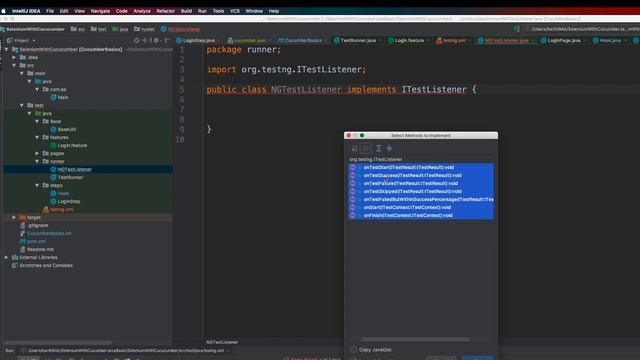
Task: Switch to the Hook.java editor tab
Action: [x=610, y=40]
